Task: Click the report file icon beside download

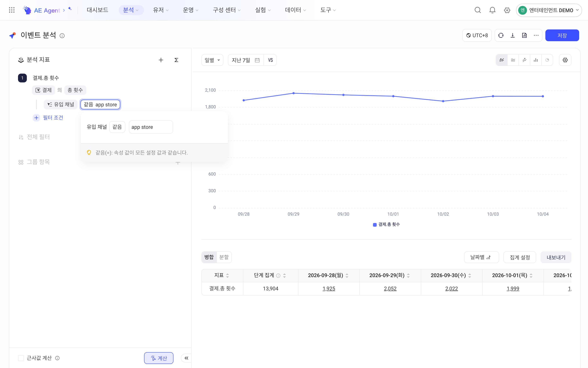Action: (x=524, y=35)
